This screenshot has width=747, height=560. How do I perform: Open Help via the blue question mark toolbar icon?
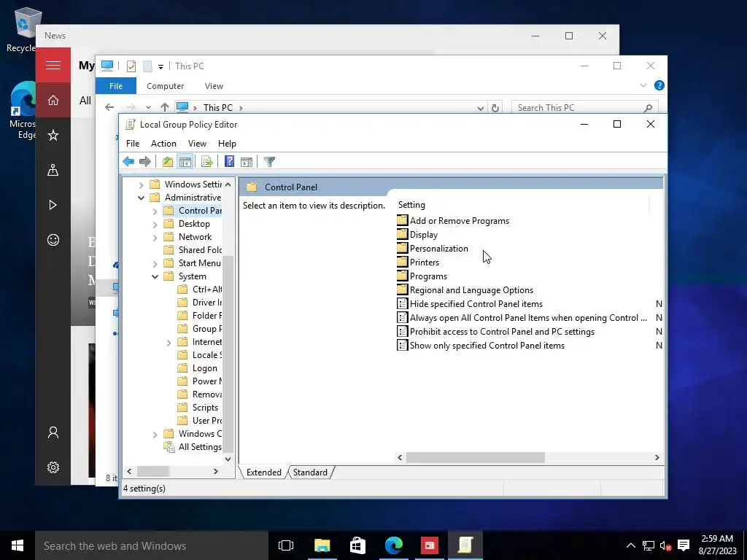(x=229, y=161)
